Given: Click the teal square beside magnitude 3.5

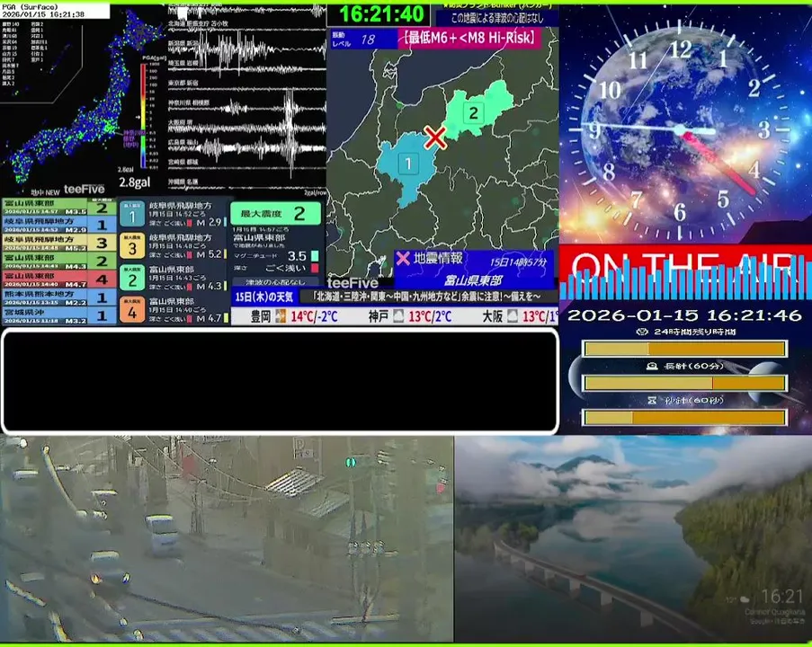Looking at the screenshot, I should pyautogui.click(x=314, y=256).
